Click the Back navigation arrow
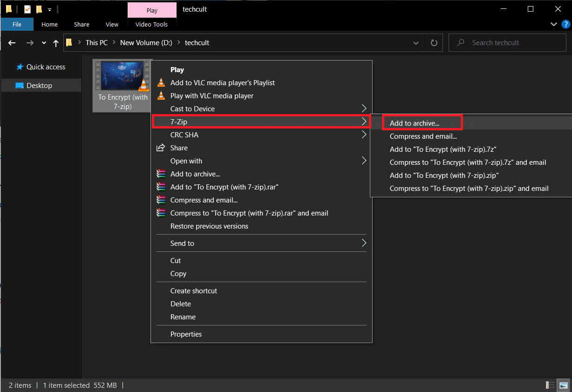The image size is (572, 392). click(12, 42)
